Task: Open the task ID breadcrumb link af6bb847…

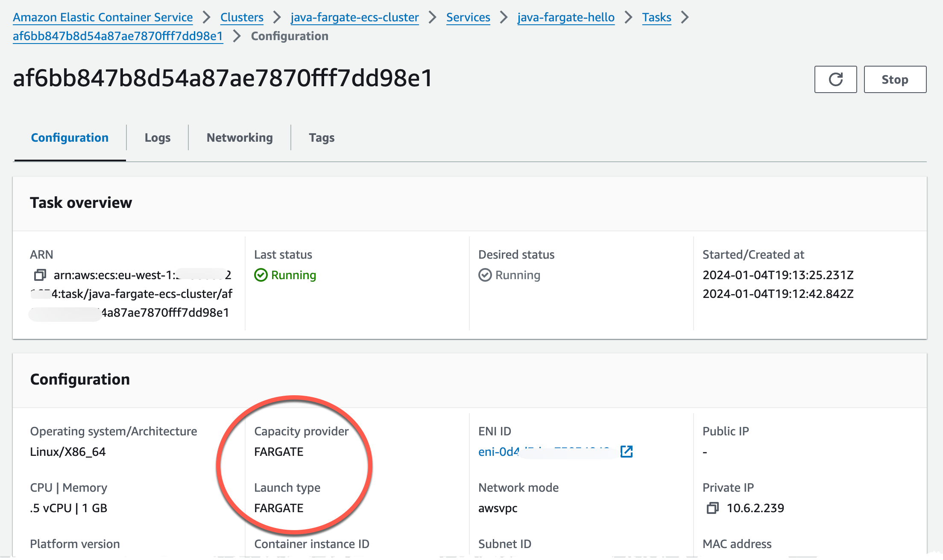Action: point(118,36)
